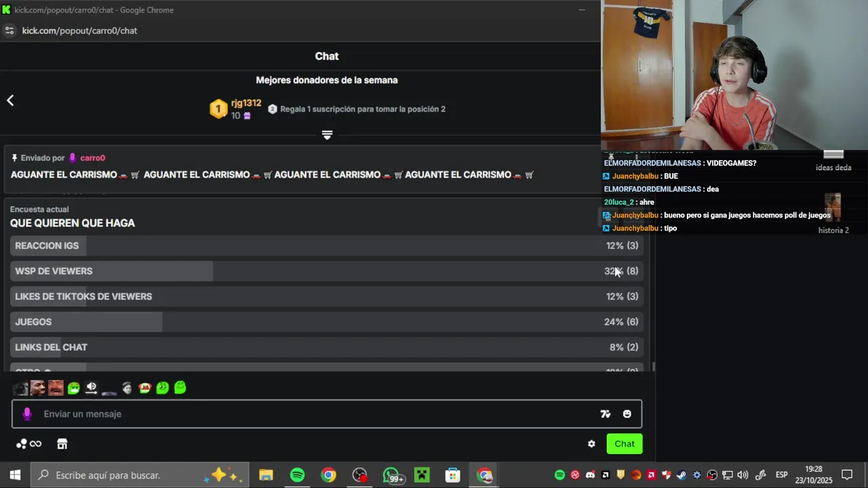The width and height of the screenshot is (868, 488).
Task: Insert the speaker-with-arrow emote
Action: point(92,388)
